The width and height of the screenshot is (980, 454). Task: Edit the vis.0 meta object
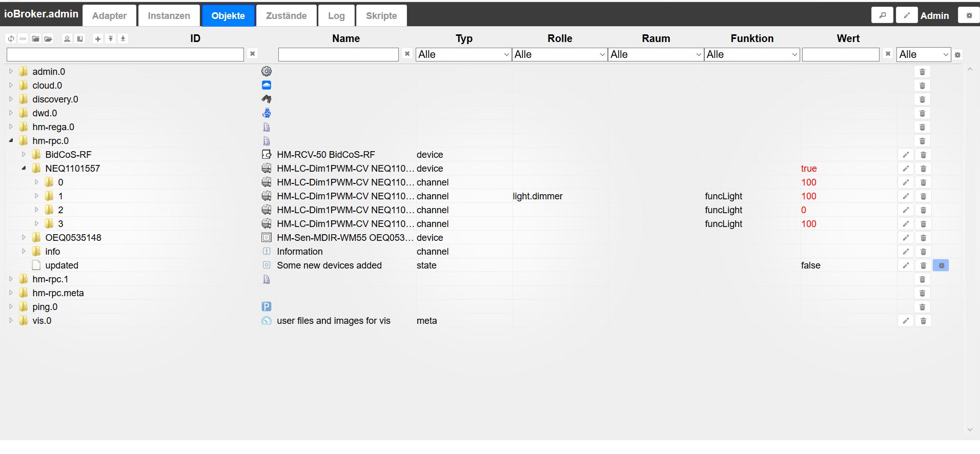tap(906, 321)
